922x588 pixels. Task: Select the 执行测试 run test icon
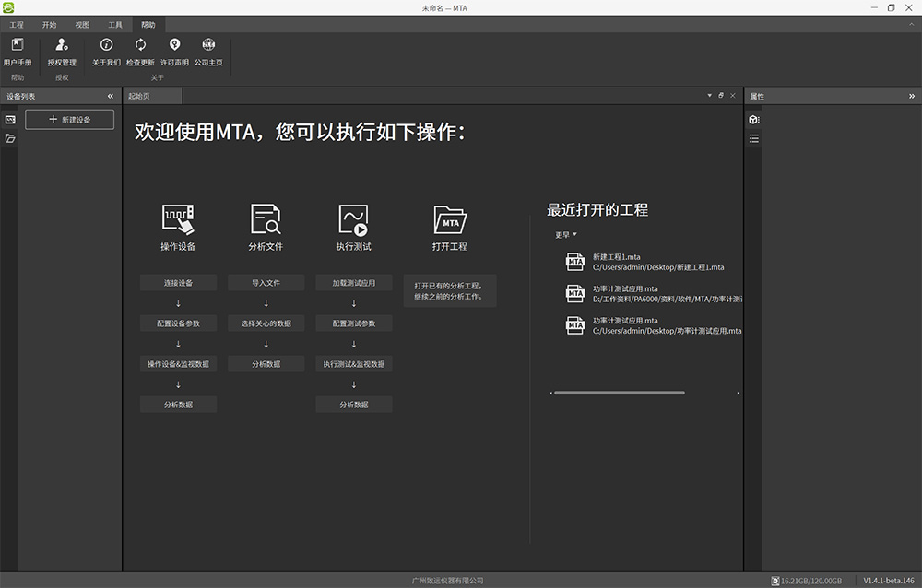click(353, 219)
